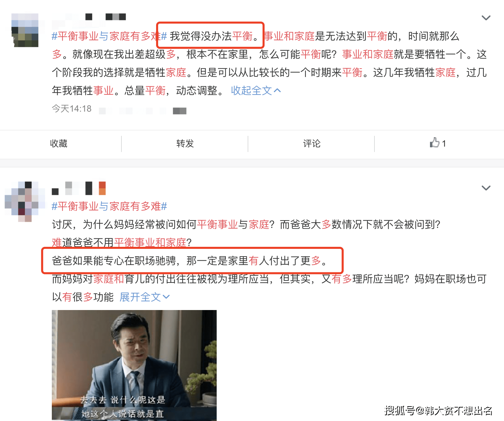Open first poster's avatar

coord(25,30)
